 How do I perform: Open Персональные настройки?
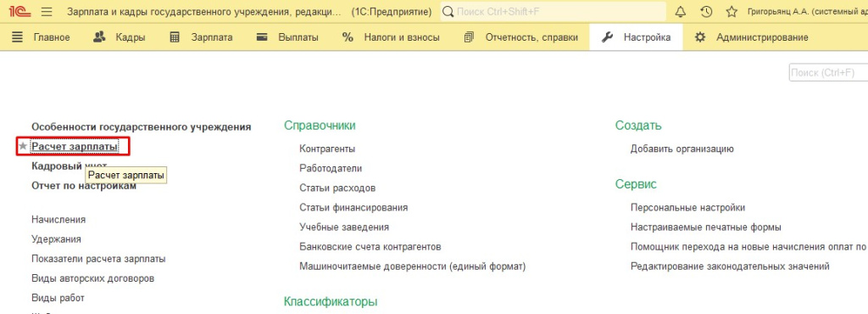(x=687, y=208)
